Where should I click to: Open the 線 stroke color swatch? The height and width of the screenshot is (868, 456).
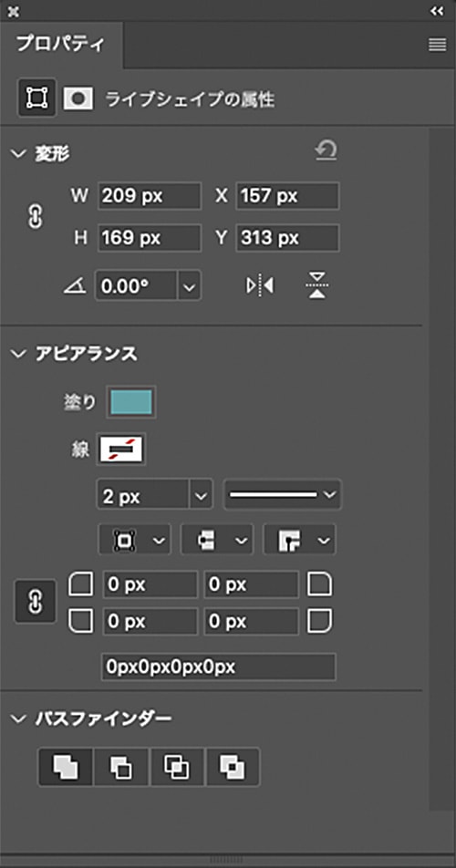tap(121, 449)
